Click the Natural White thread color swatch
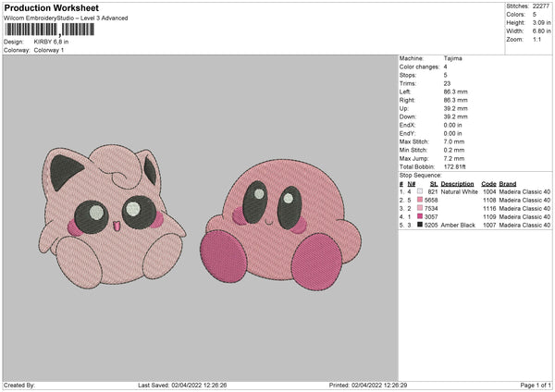The height and width of the screenshot is (392, 555). [x=421, y=192]
